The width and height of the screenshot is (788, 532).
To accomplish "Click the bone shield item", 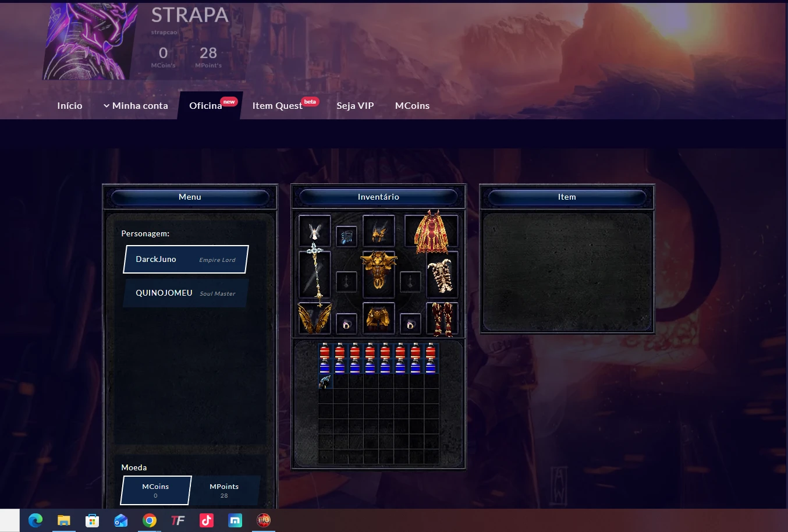I will coord(441,275).
